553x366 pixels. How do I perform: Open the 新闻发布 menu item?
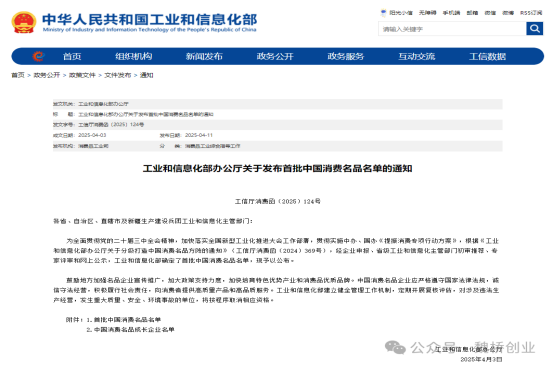tap(204, 56)
